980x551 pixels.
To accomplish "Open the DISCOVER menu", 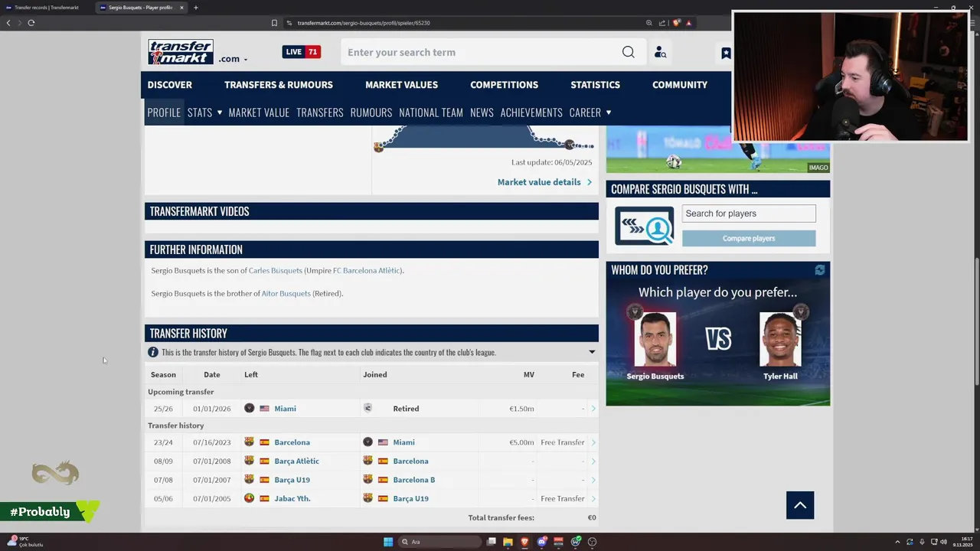I will pyautogui.click(x=170, y=85).
